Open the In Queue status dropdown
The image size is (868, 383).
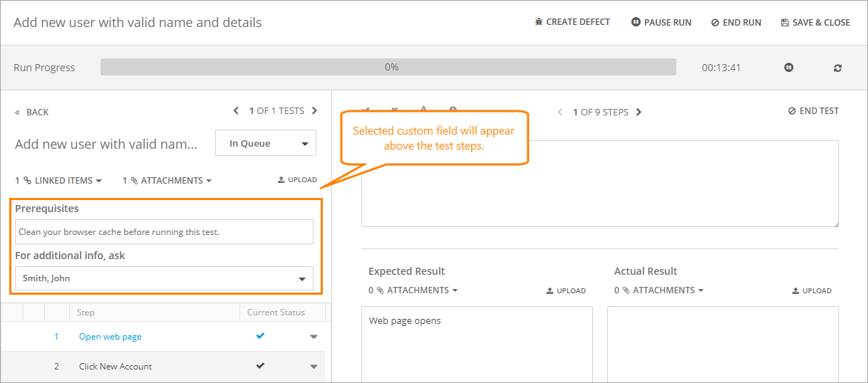(x=266, y=143)
